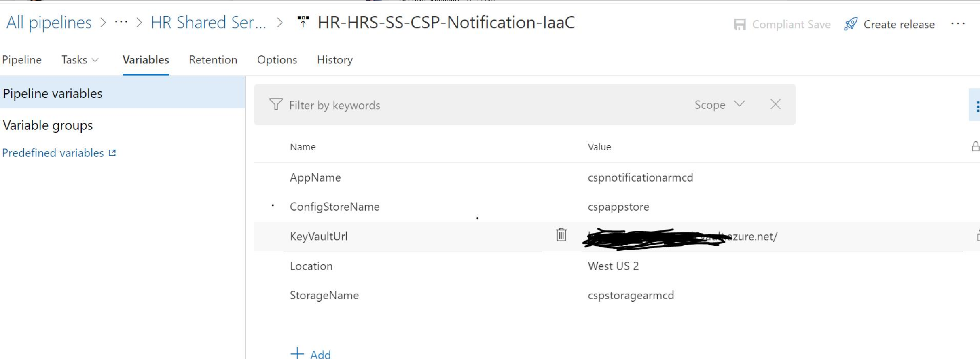Click the lock icon in the table header

pyautogui.click(x=975, y=146)
